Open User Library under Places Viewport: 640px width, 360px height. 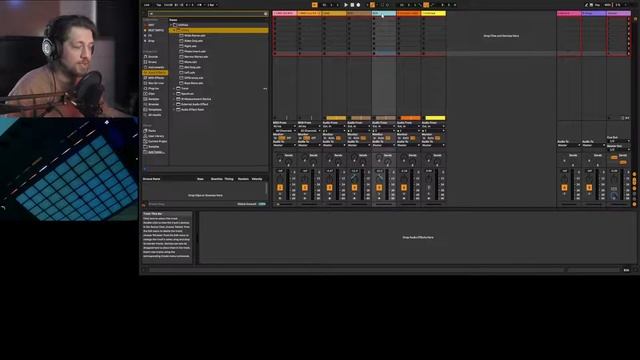156,136
